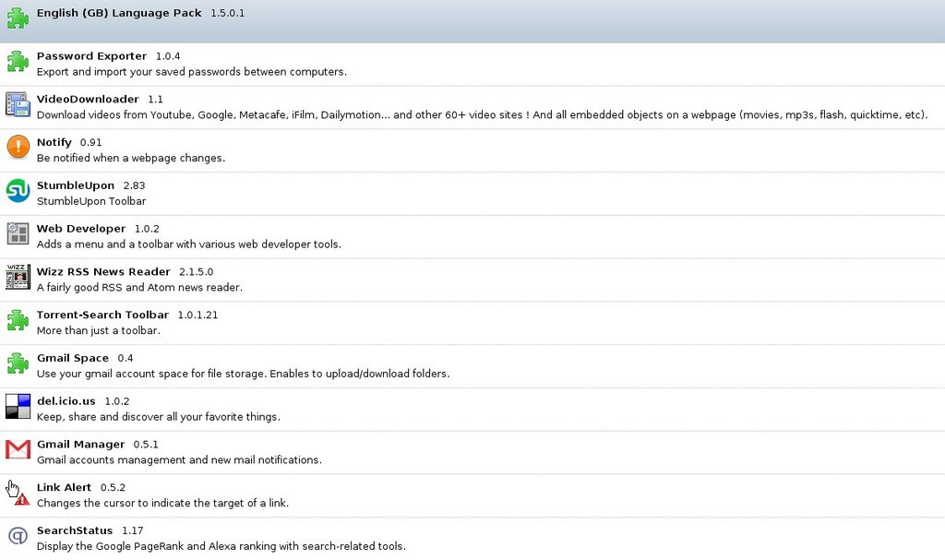Select the Gmail Space extension name
945x560 pixels.
[x=73, y=358]
